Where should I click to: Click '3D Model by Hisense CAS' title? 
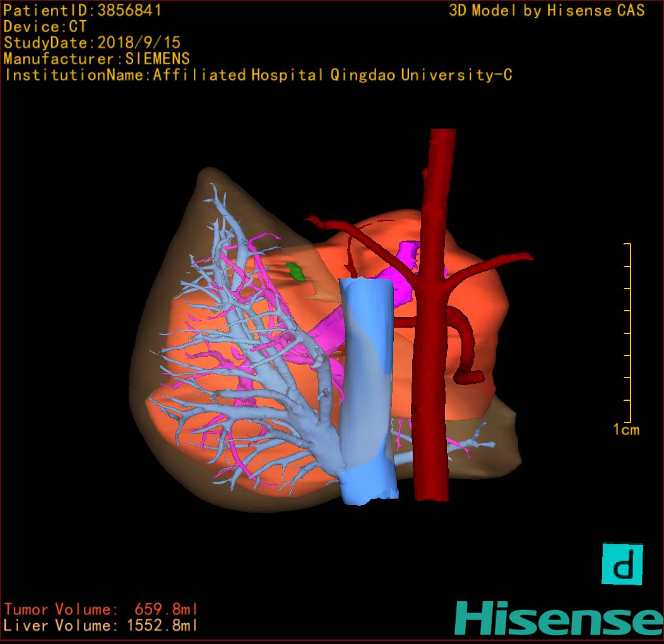pyautogui.click(x=547, y=10)
